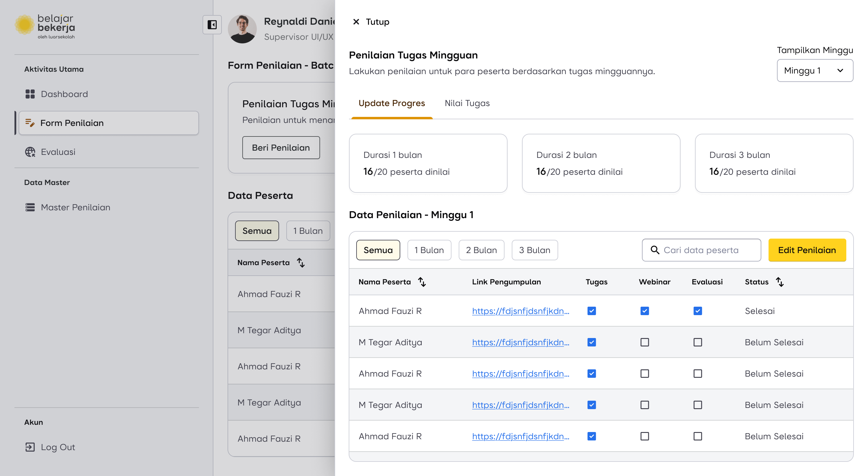
Task: Click the search magnifier icon
Action: [655, 250]
